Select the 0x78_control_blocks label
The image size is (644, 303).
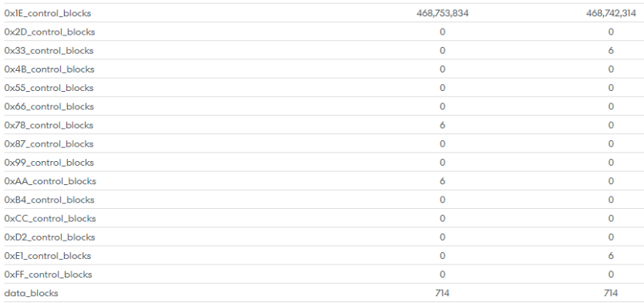coord(49,125)
